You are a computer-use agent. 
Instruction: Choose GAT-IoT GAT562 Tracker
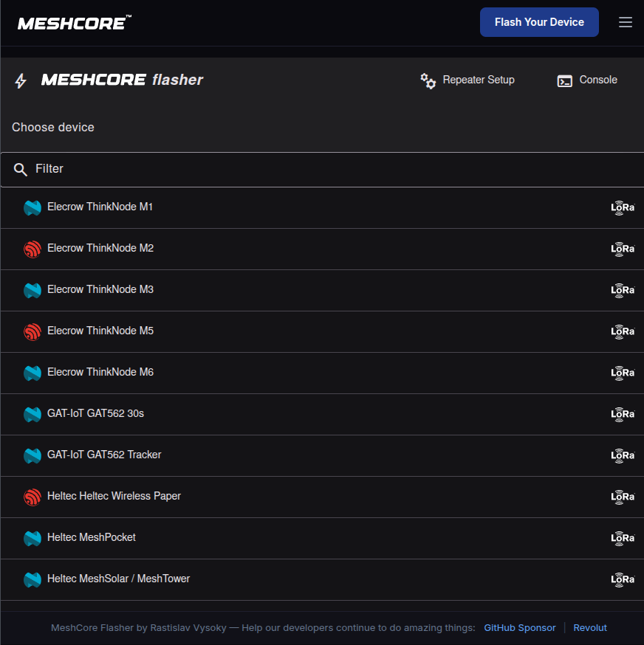[104, 455]
